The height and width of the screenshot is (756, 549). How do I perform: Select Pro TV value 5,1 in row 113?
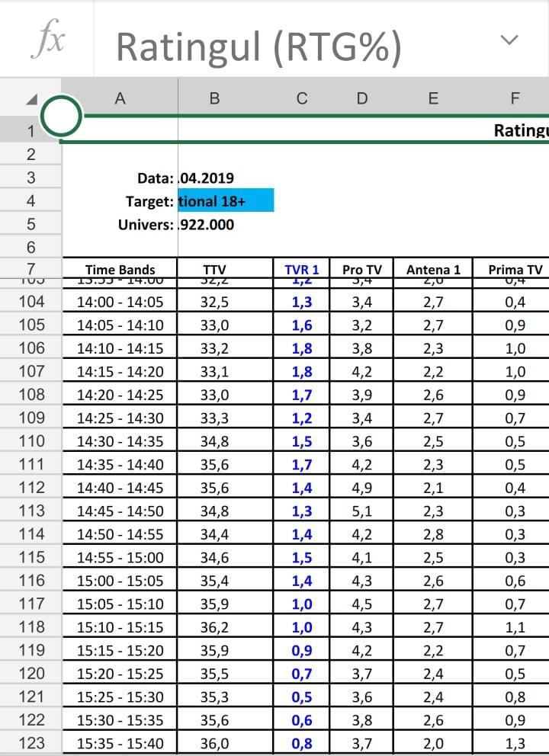click(362, 511)
